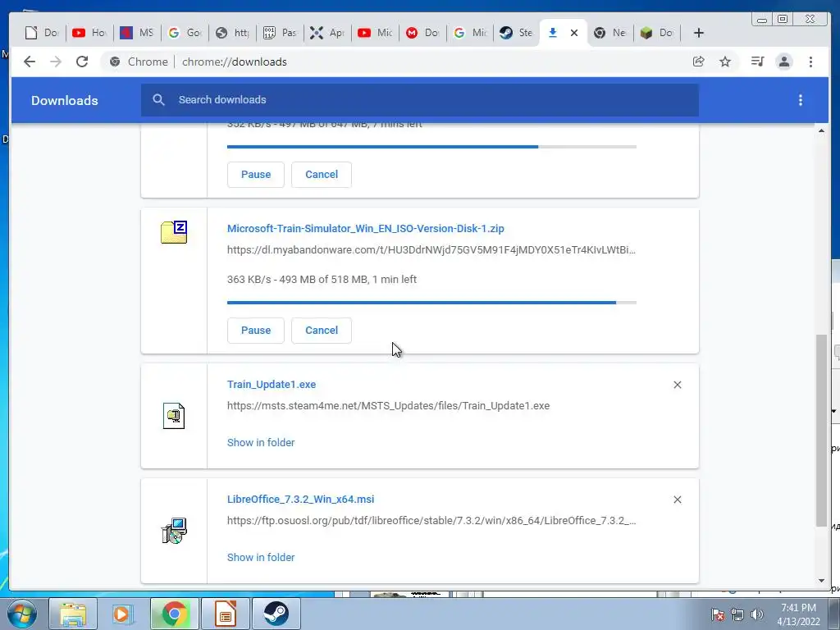Open the Action Center flag tray icon
This screenshot has width=840, height=630.
717,614
